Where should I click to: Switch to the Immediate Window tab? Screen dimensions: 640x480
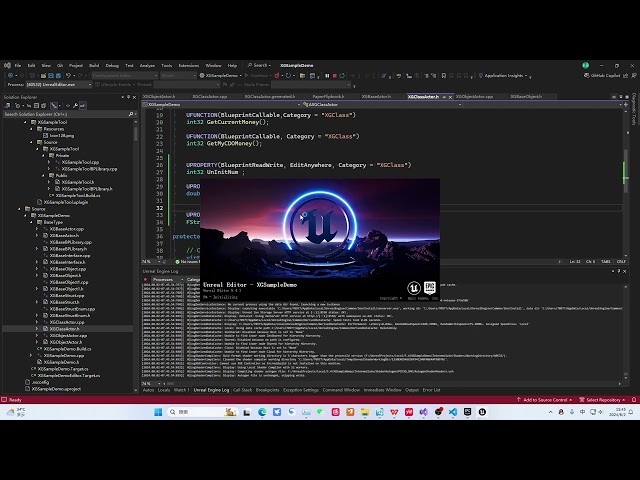[382, 390]
